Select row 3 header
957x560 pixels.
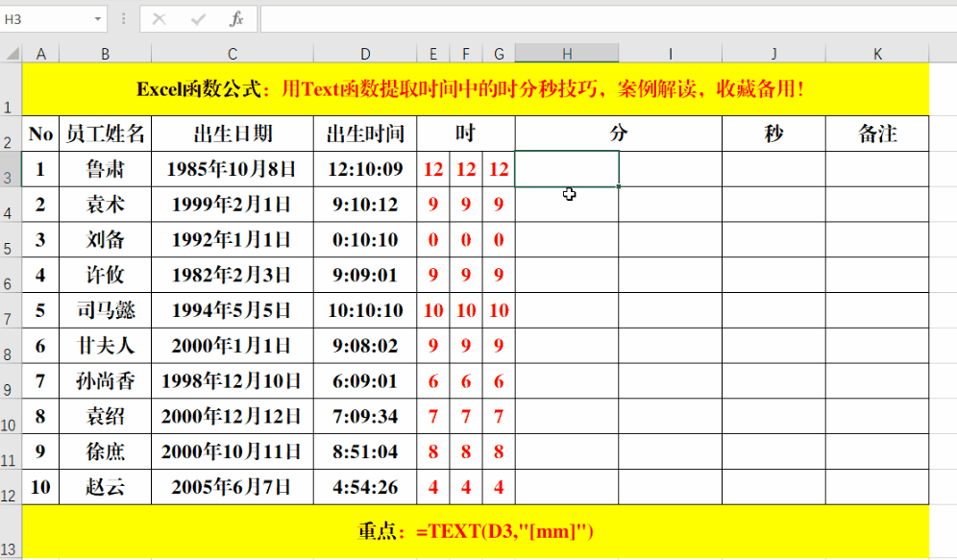pos(11,170)
